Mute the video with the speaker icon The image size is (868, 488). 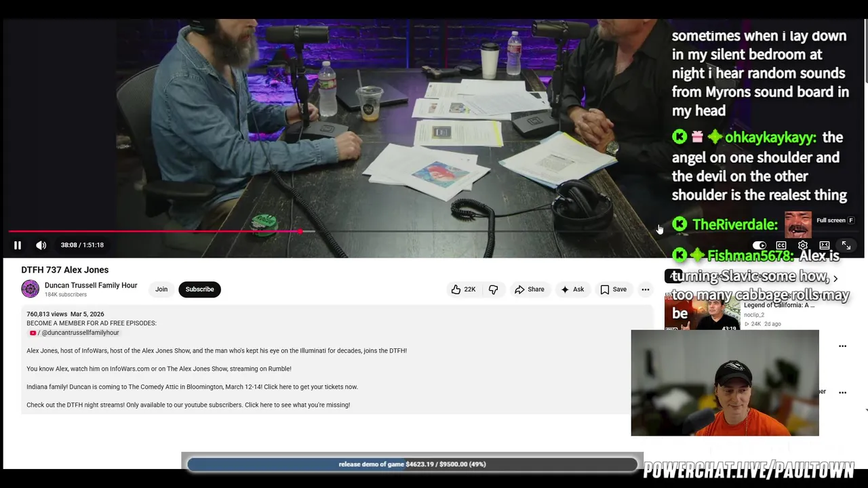tap(41, 245)
